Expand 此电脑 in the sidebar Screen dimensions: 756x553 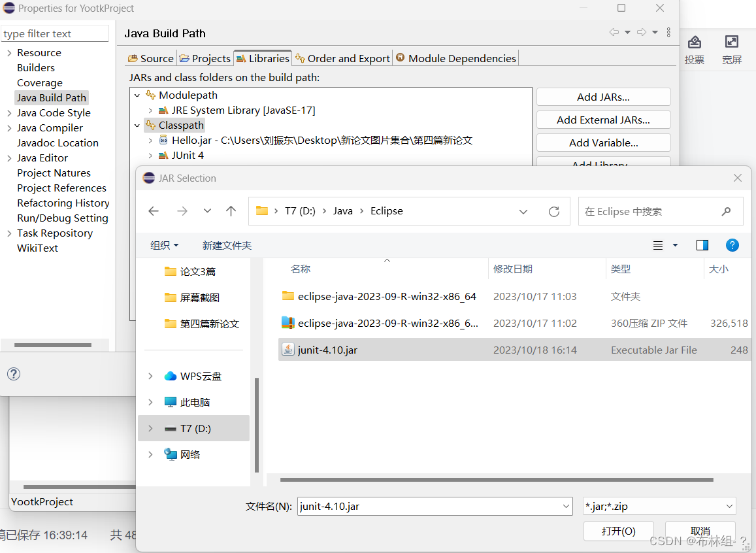150,402
